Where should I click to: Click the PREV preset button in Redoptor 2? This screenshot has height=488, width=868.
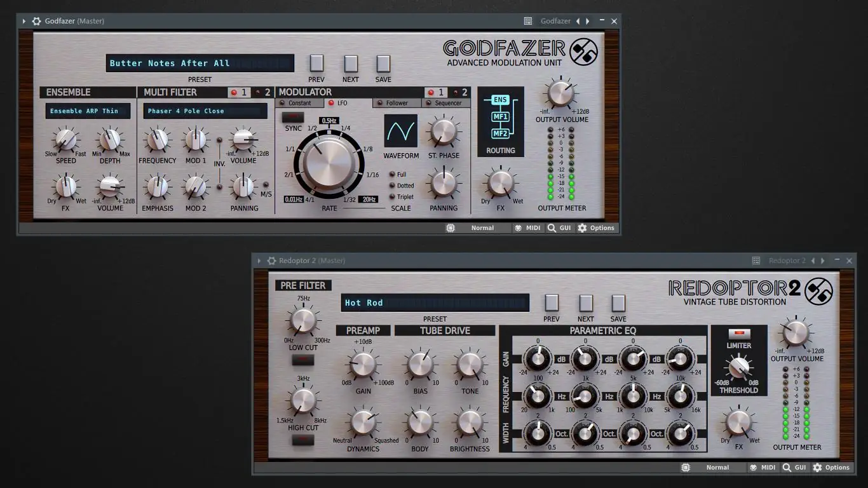[552, 302]
